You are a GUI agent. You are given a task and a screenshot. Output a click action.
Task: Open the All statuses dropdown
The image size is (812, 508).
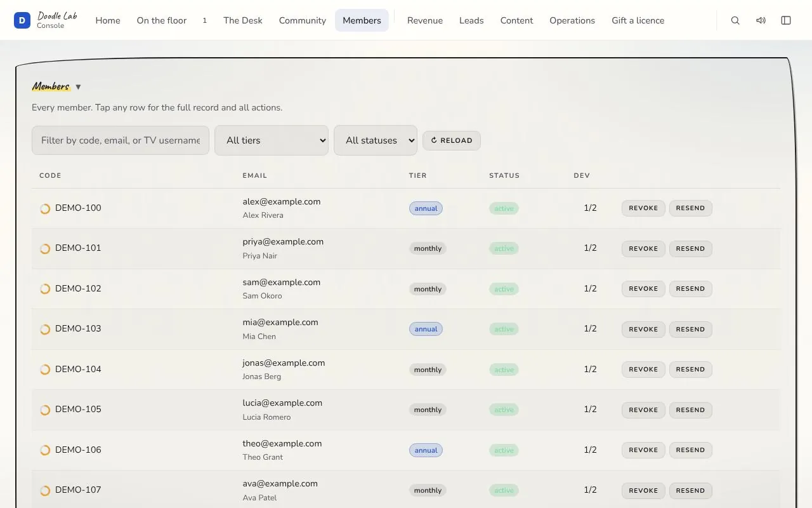coord(376,140)
